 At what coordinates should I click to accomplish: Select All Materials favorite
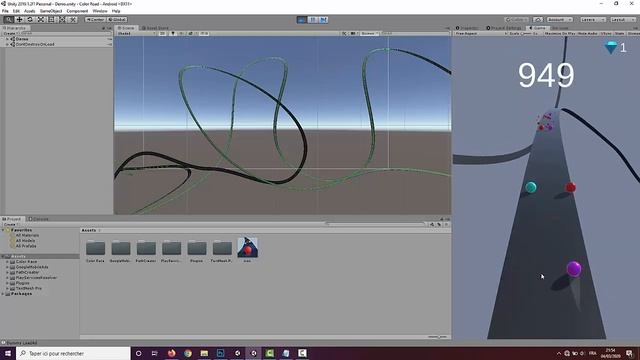pos(27,236)
